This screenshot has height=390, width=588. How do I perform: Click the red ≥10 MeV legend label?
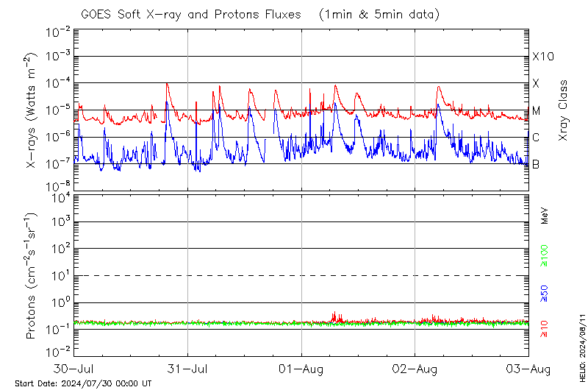[545, 330]
